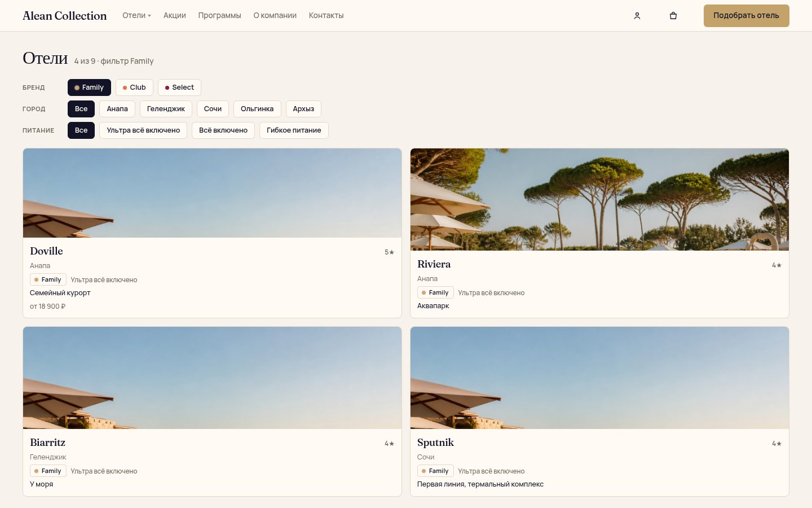Open the Sputnik hotel photo

[599, 378]
